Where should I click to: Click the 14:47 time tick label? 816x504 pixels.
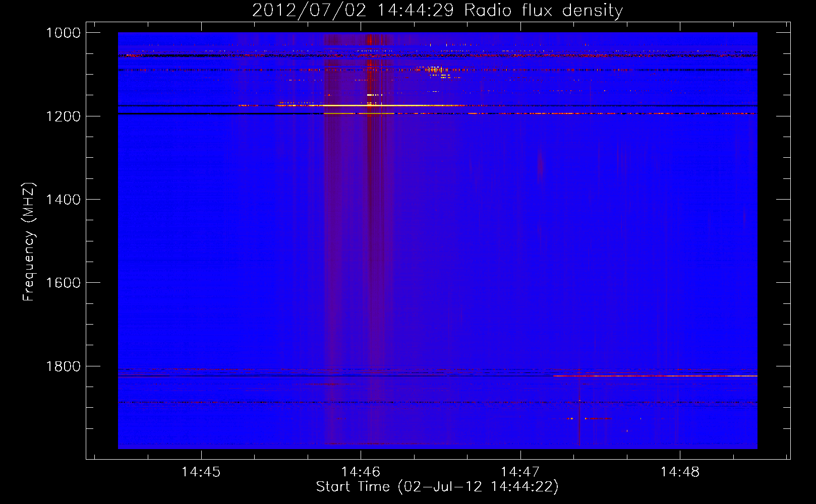[520, 472]
